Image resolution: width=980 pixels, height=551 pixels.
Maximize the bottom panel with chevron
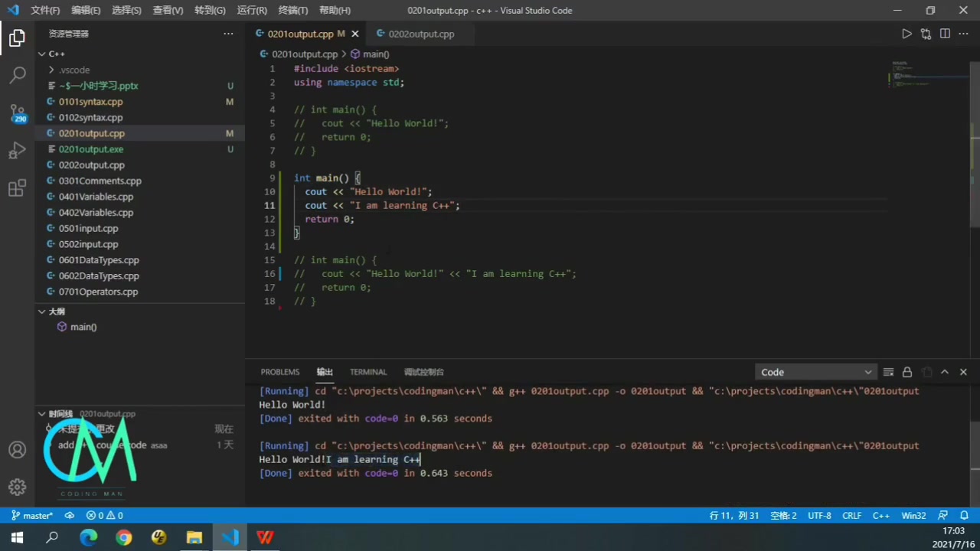tap(945, 372)
